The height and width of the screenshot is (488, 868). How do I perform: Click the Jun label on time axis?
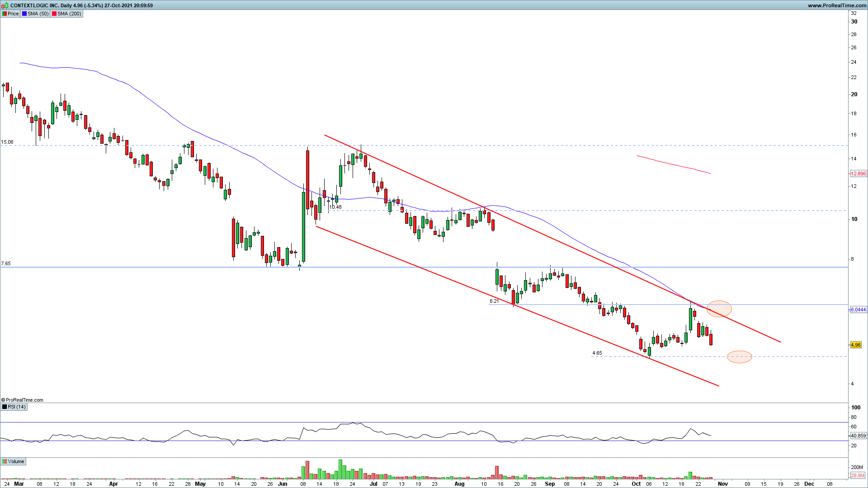(283, 483)
